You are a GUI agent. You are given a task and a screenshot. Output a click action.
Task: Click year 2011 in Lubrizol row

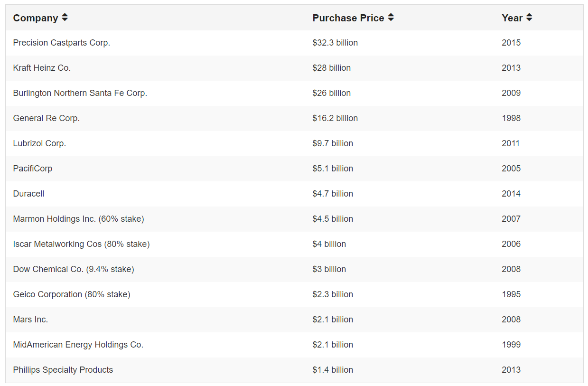pyautogui.click(x=511, y=143)
